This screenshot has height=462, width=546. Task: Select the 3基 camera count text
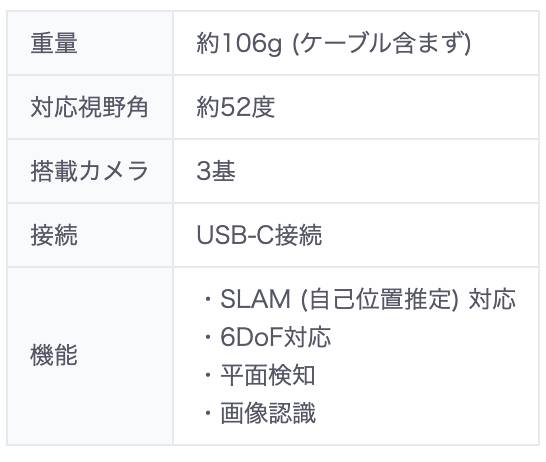coord(216,171)
